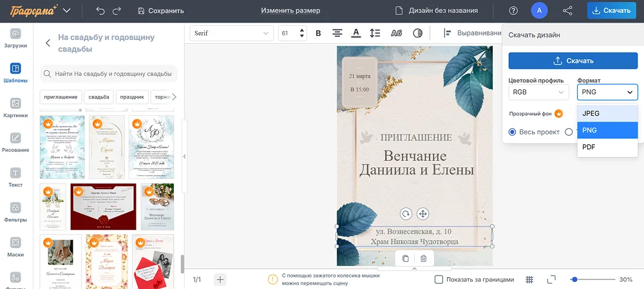
Task: Click the redo arrow icon
Action: 117,10
